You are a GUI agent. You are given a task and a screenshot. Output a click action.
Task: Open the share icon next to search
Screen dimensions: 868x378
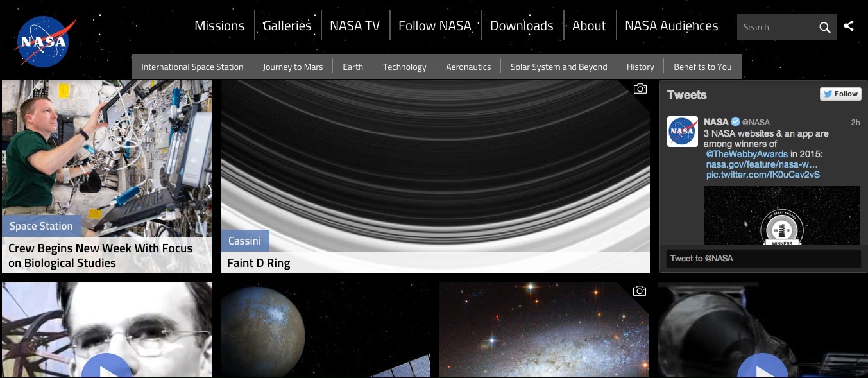(x=849, y=26)
